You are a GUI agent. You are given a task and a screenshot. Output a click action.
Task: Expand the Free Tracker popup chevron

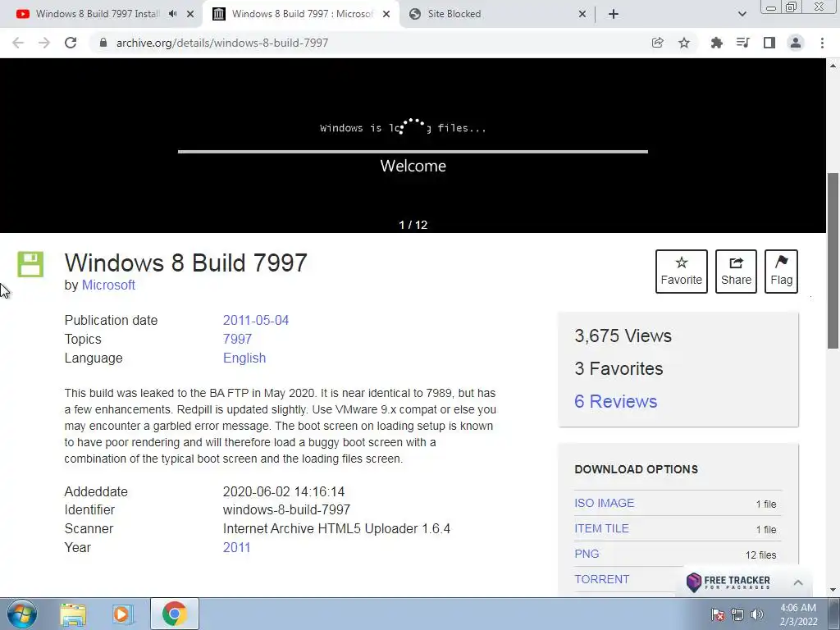[797, 582]
